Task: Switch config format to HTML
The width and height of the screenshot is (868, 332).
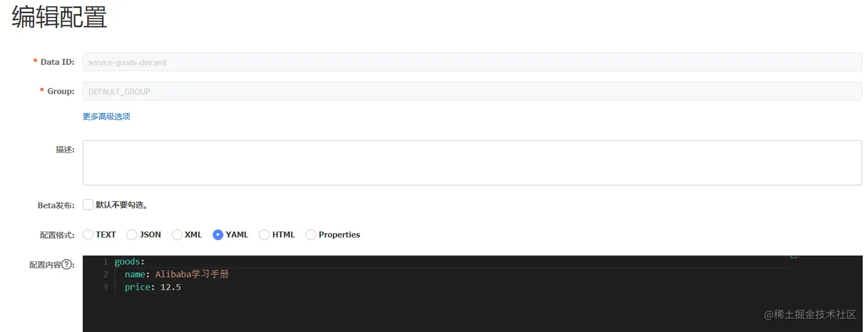Action: point(264,235)
